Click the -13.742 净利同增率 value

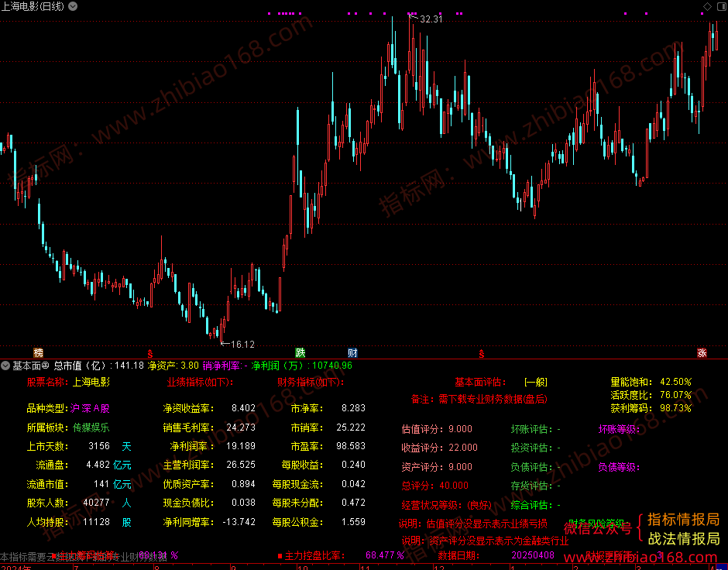(x=239, y=522)
